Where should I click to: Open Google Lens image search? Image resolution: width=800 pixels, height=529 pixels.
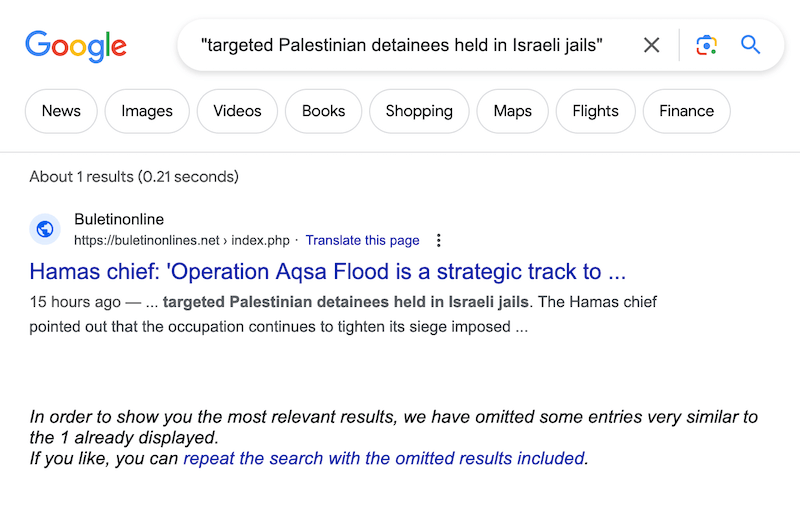(707, 45)
